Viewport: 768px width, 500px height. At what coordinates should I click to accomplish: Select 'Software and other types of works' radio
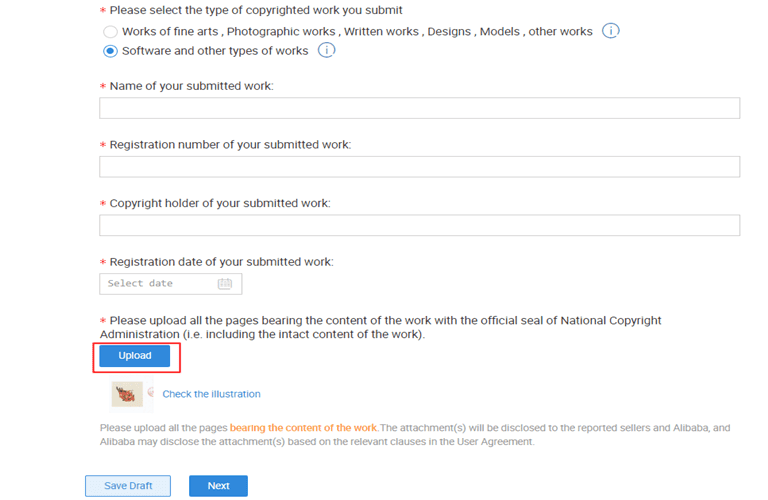(x=111, y=51)
